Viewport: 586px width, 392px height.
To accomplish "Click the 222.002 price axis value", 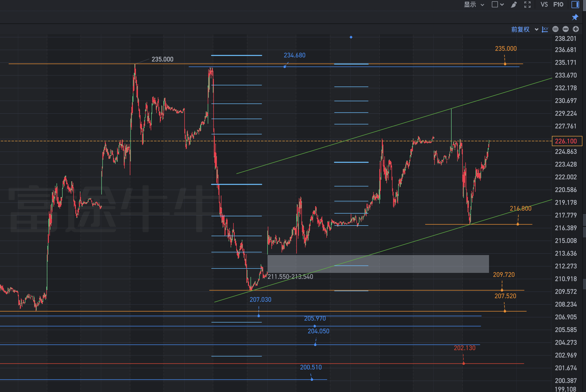I will coord(566,177).
